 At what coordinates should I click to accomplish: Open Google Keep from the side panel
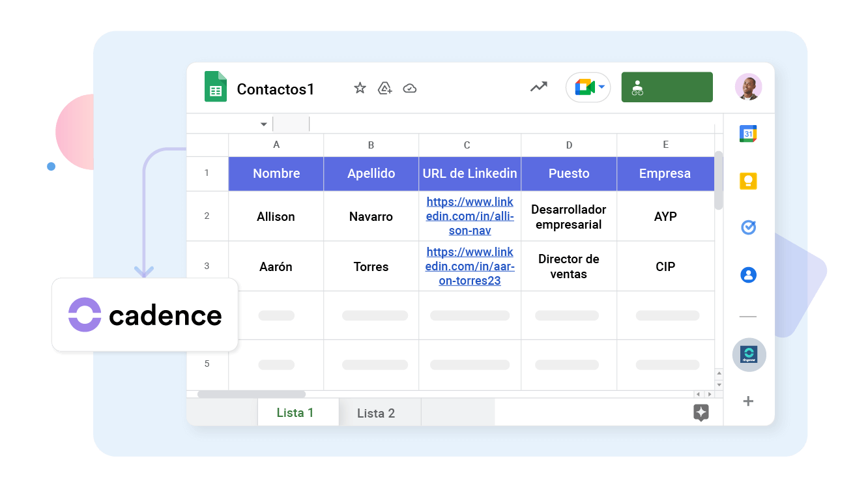click(748, 180)
